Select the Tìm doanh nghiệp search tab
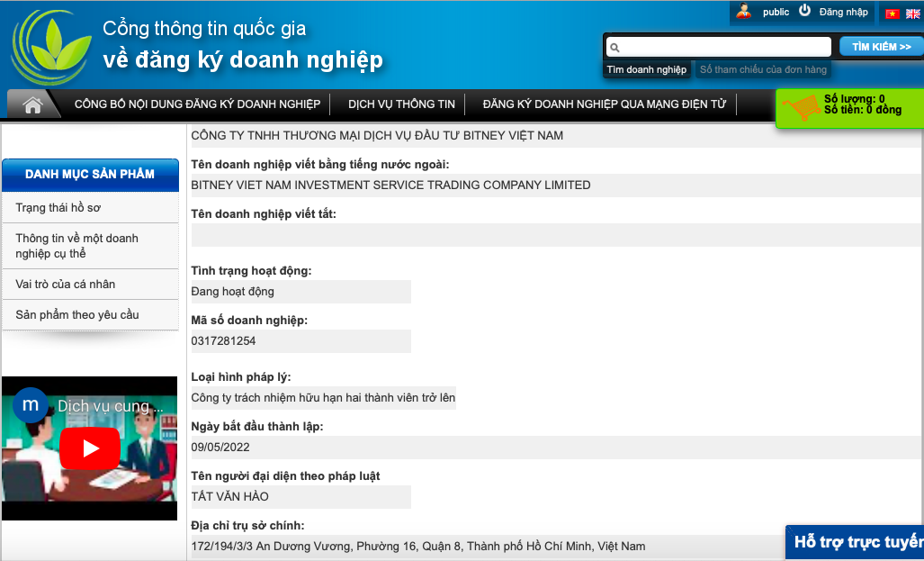Image resolution: width=924 pixels, height=561 pixels. pyautogui.click(x=646, y=69)
